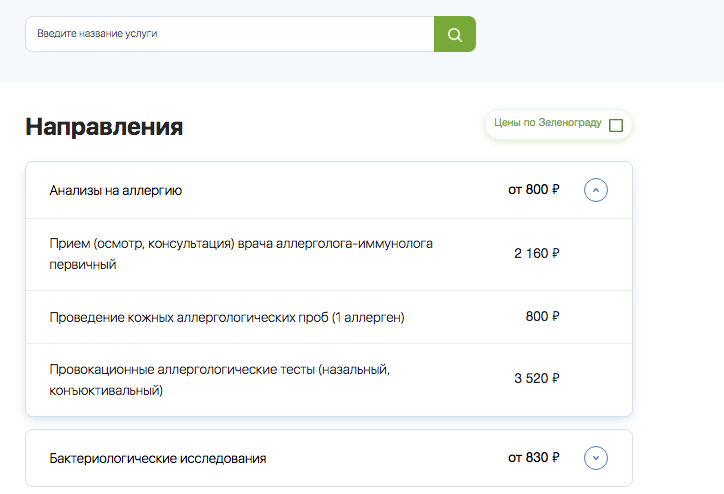Viewport: 724px width, 494px height.
Task: Open the Бактериологические исследования category title
Action: pyautogui.click(x=158, y=458)
